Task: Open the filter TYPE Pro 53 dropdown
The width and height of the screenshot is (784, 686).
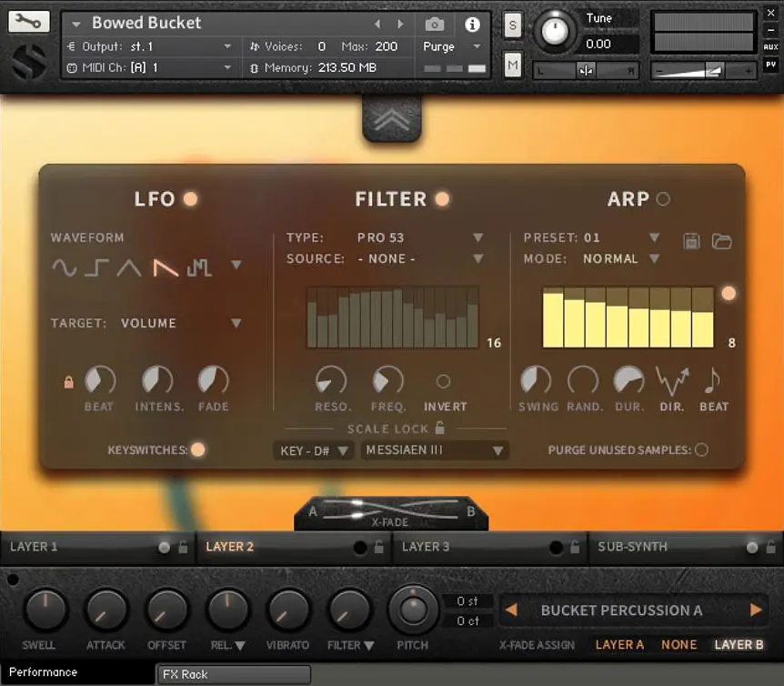Action: [x=478, y=237]
